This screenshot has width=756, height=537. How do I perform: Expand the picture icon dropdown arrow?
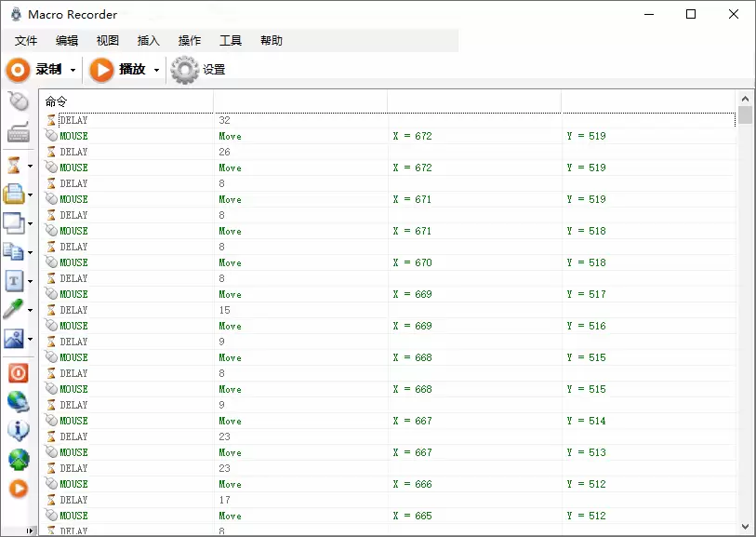coord(30,339)
